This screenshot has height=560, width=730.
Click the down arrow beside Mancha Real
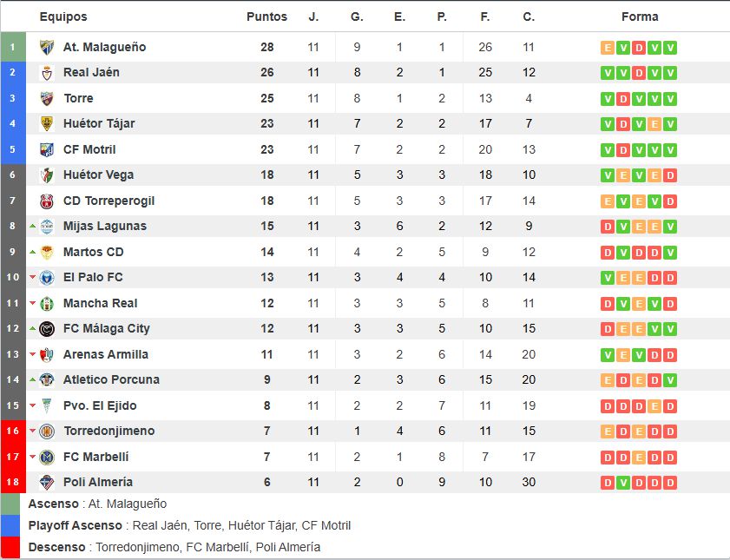tap(33, 303)
